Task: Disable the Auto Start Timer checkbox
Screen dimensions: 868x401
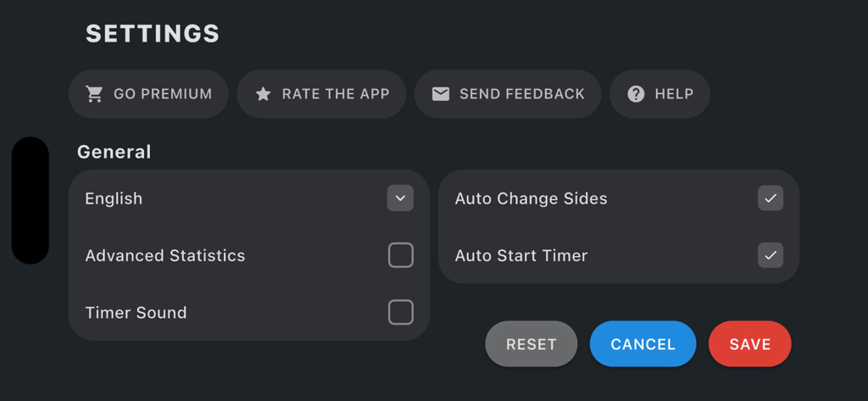Action: click(x=770, y=255)
